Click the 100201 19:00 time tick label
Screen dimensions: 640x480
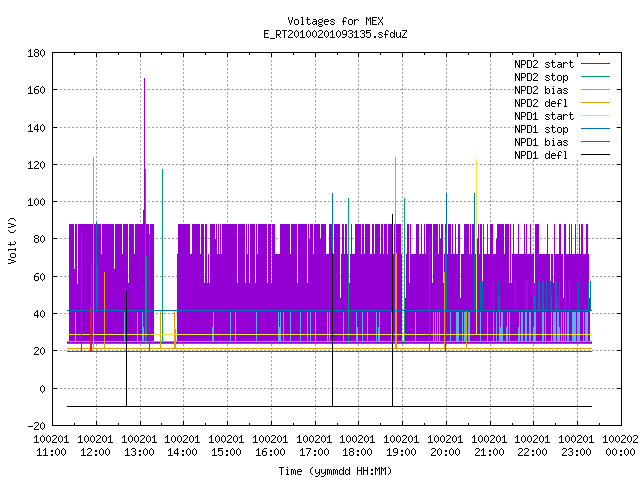(402, 446)
